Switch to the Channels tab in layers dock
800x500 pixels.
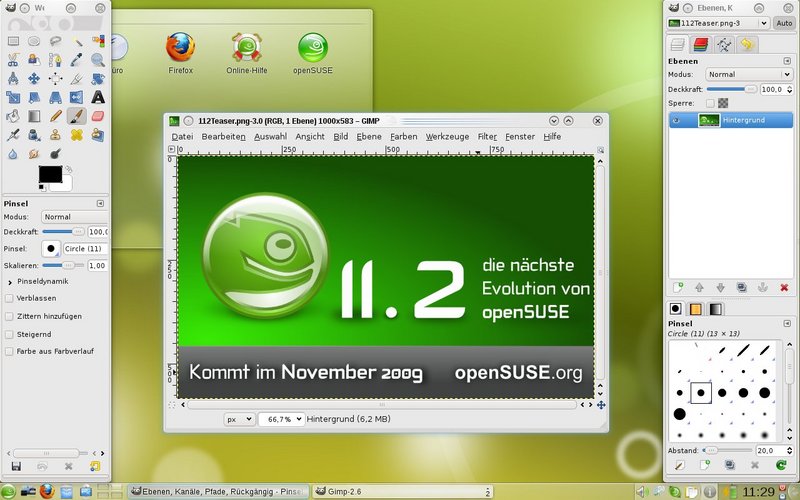701,45
